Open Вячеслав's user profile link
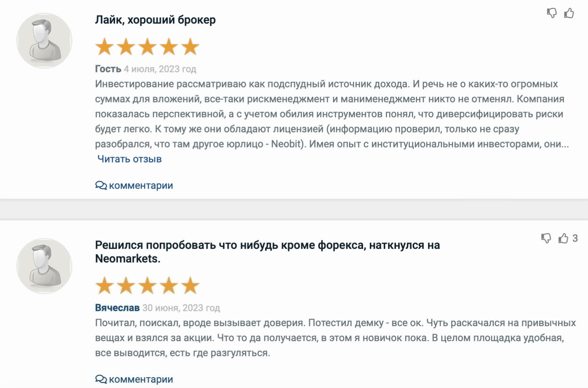Viewport: 588px width, 388px height. pyautogui.click(x=117, y=308)
